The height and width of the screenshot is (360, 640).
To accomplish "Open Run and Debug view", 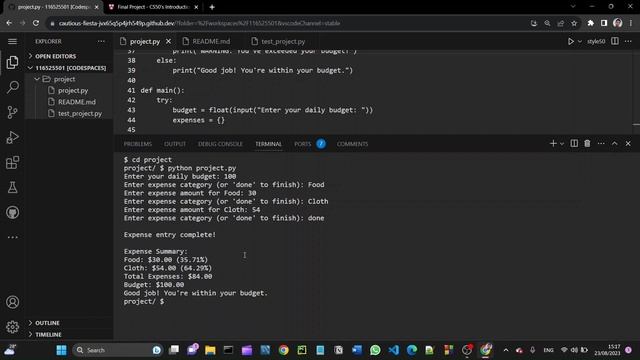I will 13,138.
